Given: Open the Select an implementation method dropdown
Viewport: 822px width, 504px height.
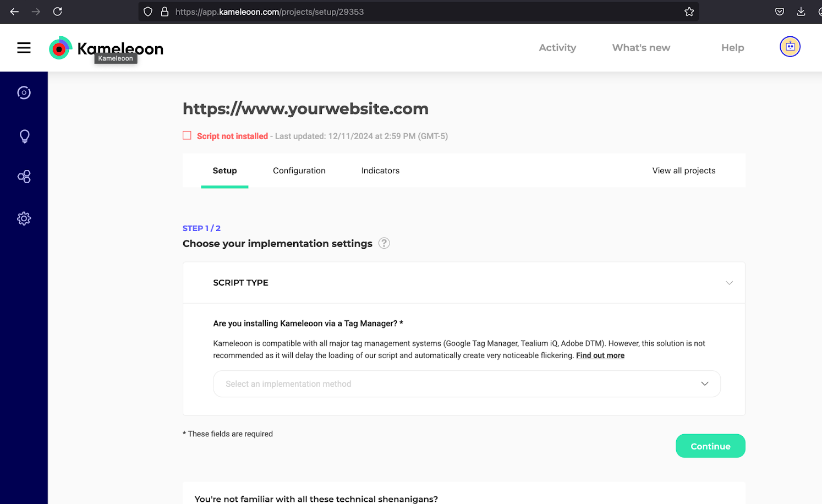Looking at the screenshot, I should point(467,384).
